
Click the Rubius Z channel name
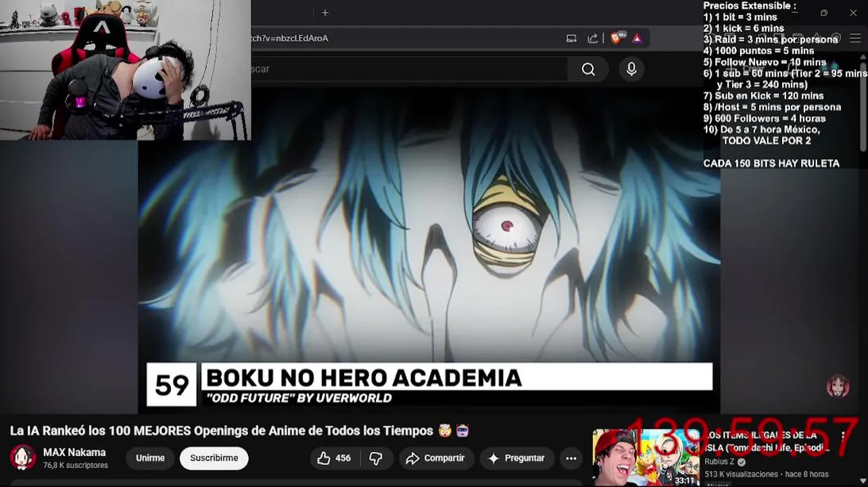click(x=720, y=462)
